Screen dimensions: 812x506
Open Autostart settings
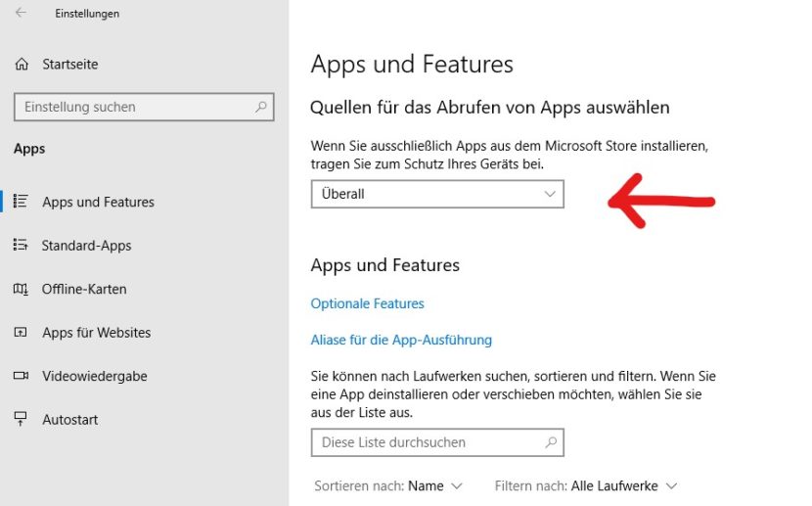pos(69,420)
